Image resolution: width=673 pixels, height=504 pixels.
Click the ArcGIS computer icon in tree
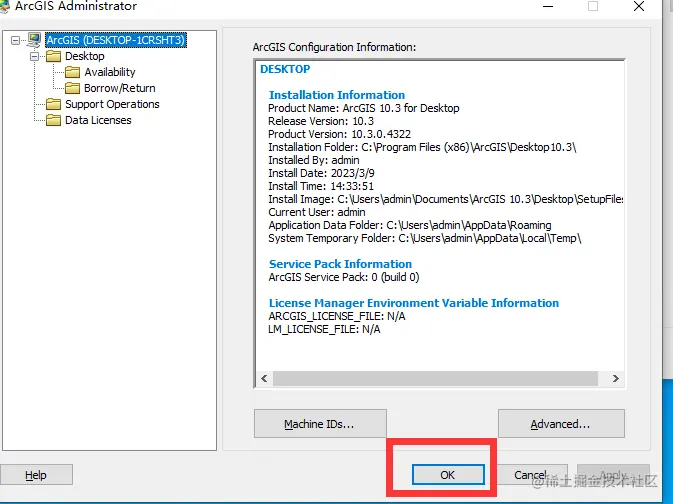tap(34, 40)
